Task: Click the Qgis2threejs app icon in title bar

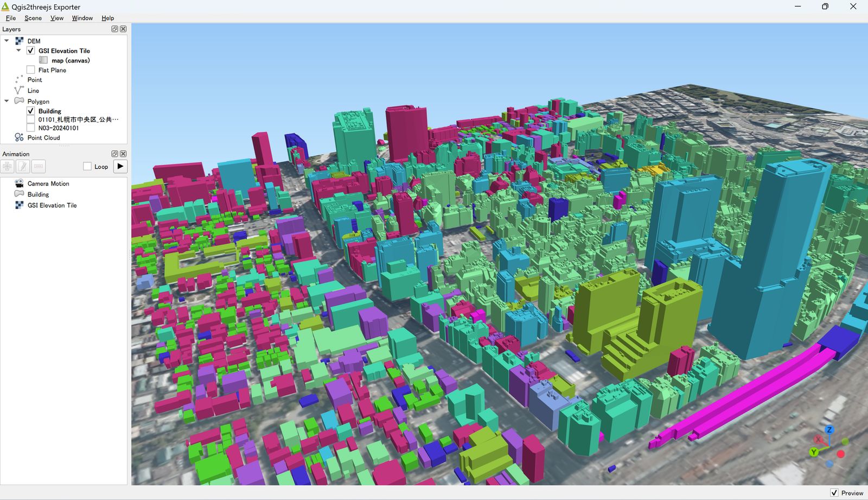Action: click(6, 7)
